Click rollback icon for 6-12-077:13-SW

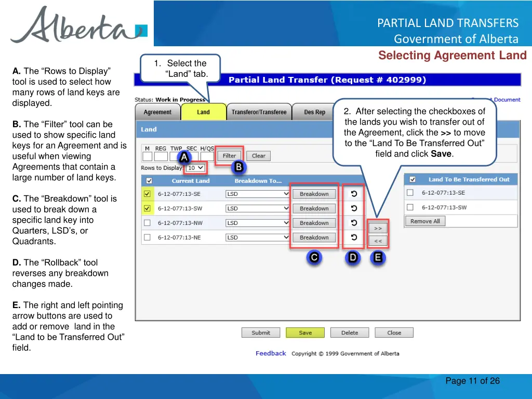tap(353, 208)
